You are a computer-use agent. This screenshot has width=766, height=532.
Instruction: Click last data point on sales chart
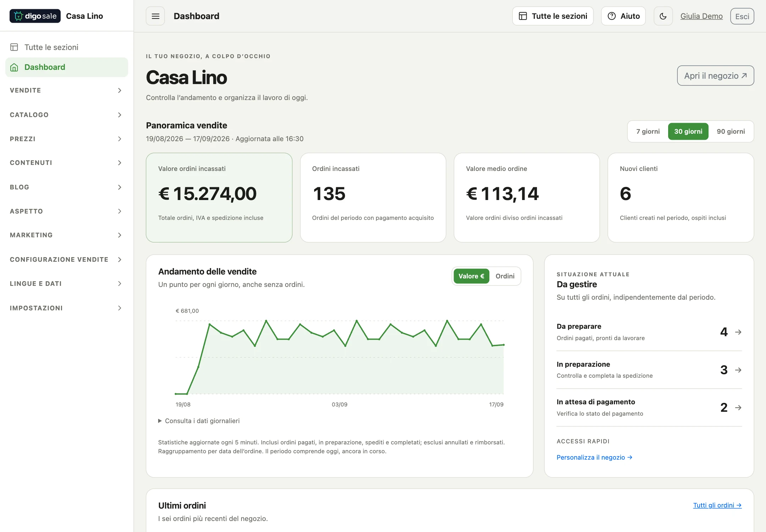click(x=504, y=345)
